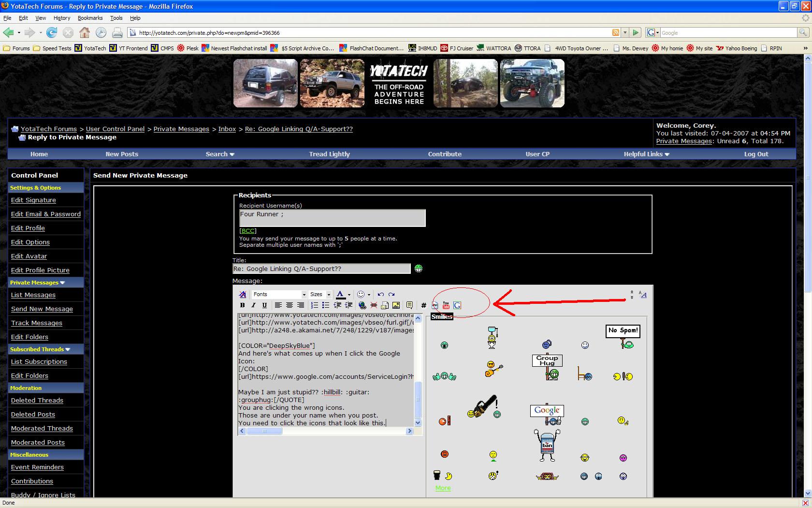Viewport: 812px width, 508px height.
Task: Insert YouTube video tag
Action: point(446,305)
